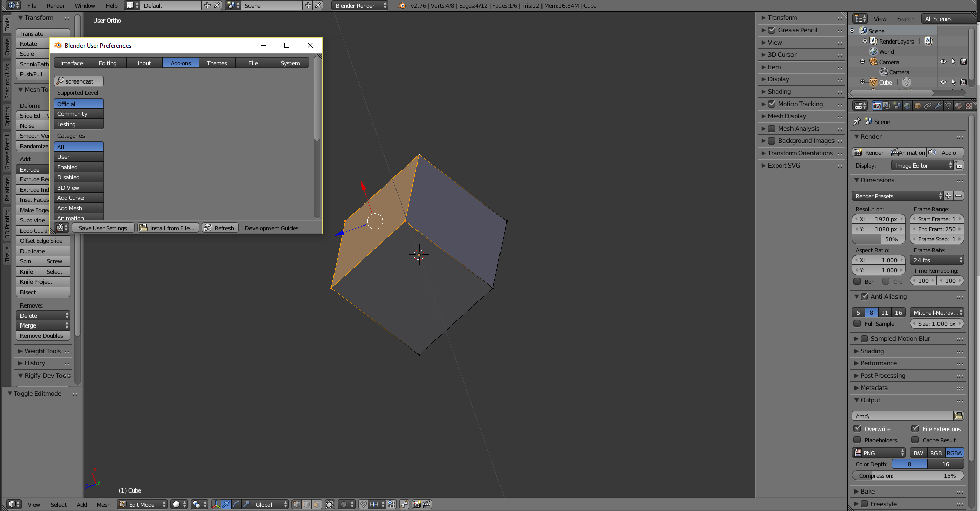
Task: Click the OpenGL render animation clapper icon
Action: pyautogui.click(x=427, y=504)
